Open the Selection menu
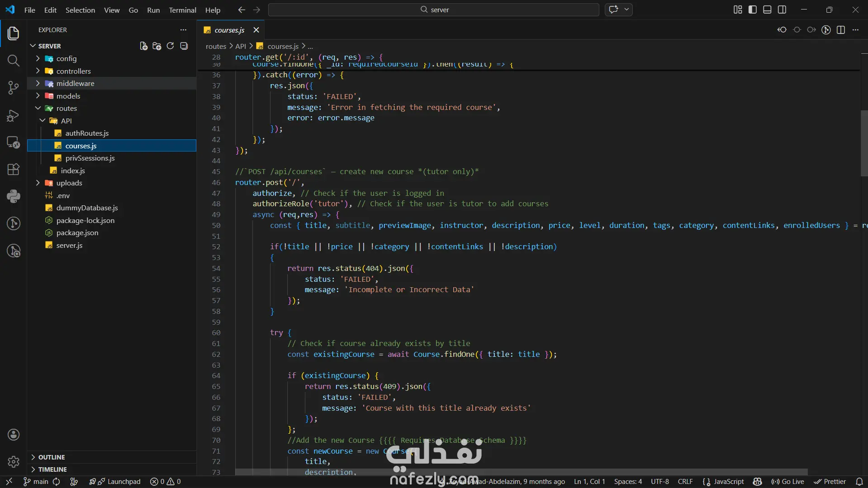 tap(80, 10)
